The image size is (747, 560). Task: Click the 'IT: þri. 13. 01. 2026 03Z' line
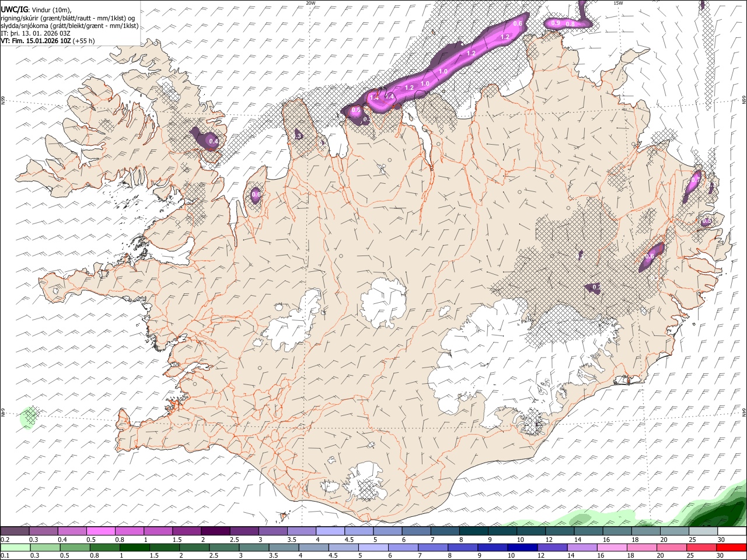[x=36, y=33]
